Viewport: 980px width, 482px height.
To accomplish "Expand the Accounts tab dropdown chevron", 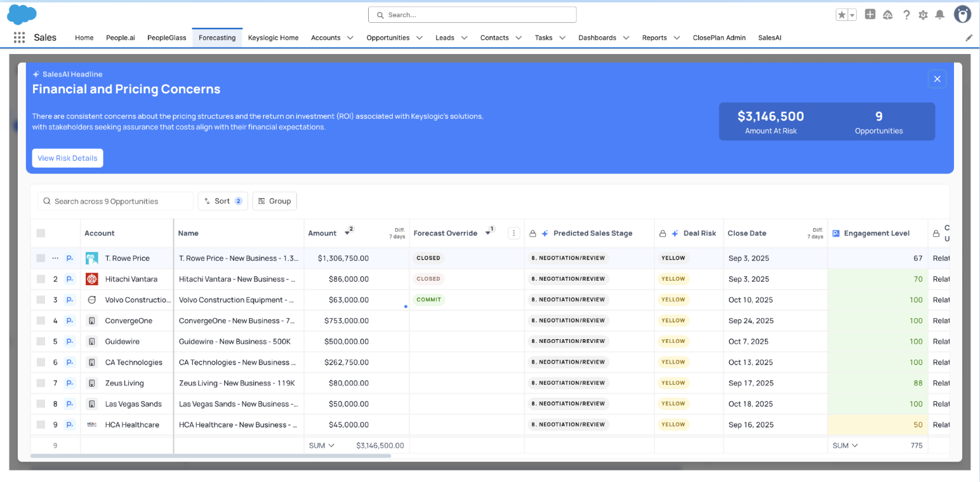I will [x=350, y=38].
